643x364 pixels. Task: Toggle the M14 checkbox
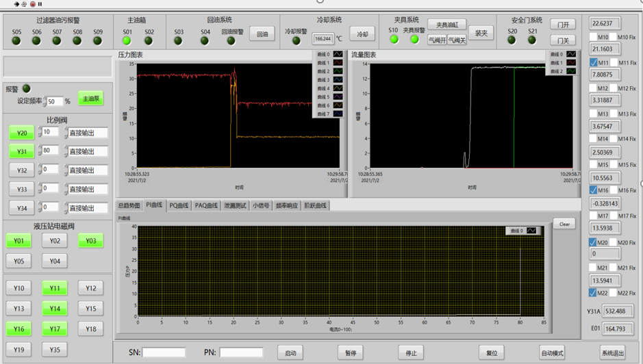point(593,139)
